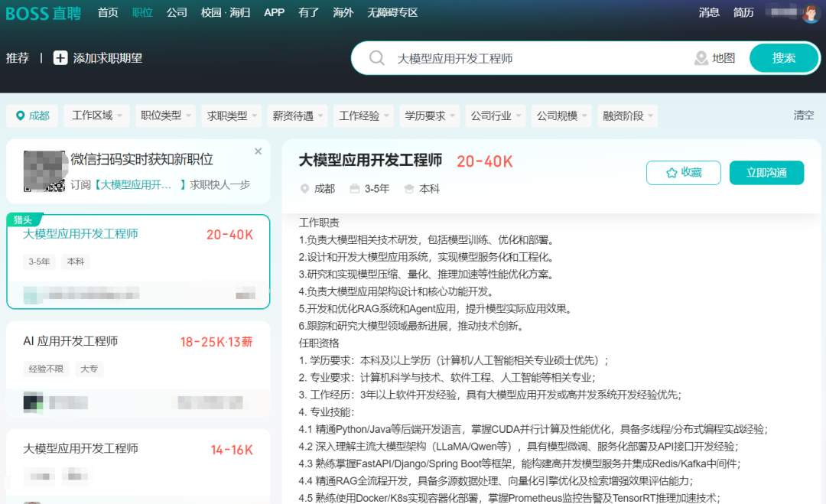Screen dimensions: 826x504
Task: Go to 校园·海归 section
Action: coord(226,13)
